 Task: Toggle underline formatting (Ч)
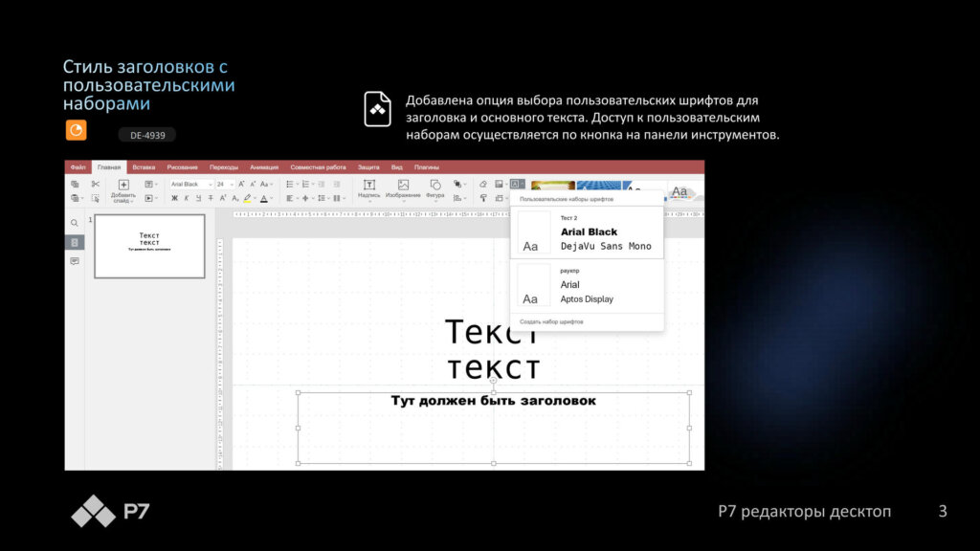pos(199,198)
